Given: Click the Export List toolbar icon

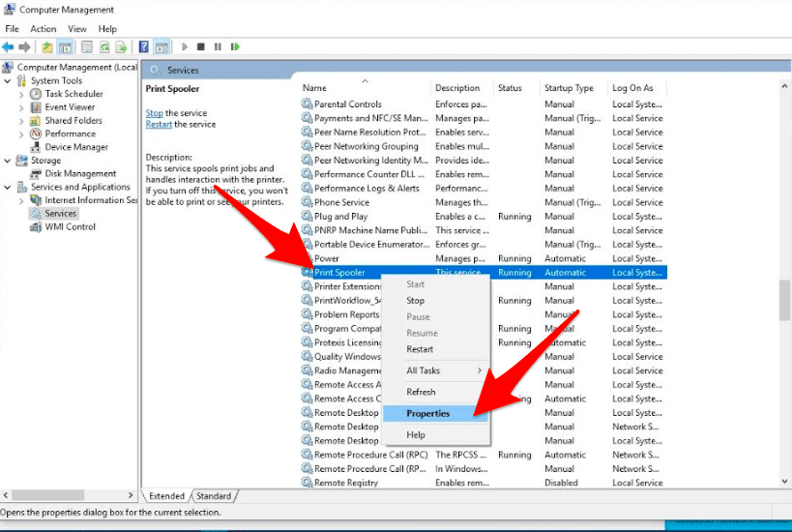Looking at the screenshot, I should tap(121, 46).
